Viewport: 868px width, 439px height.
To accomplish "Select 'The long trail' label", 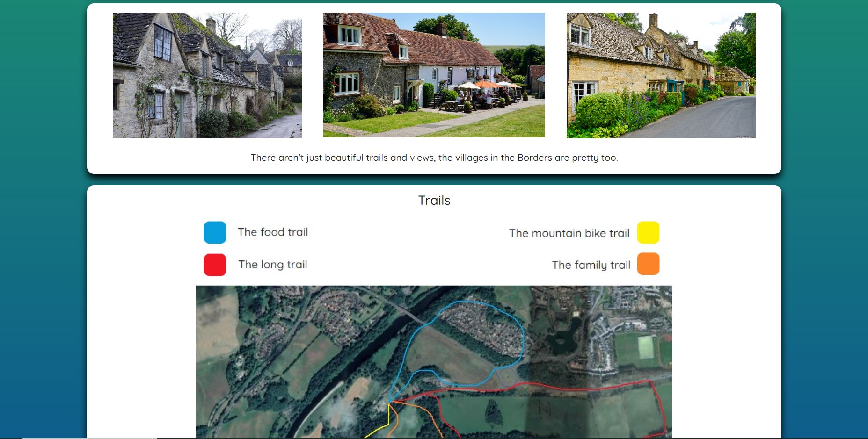I will (x=273, y=265).
